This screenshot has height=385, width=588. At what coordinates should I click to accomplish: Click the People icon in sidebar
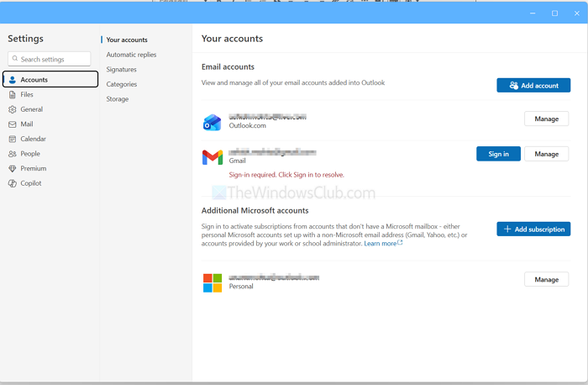(x=13, y=154)
